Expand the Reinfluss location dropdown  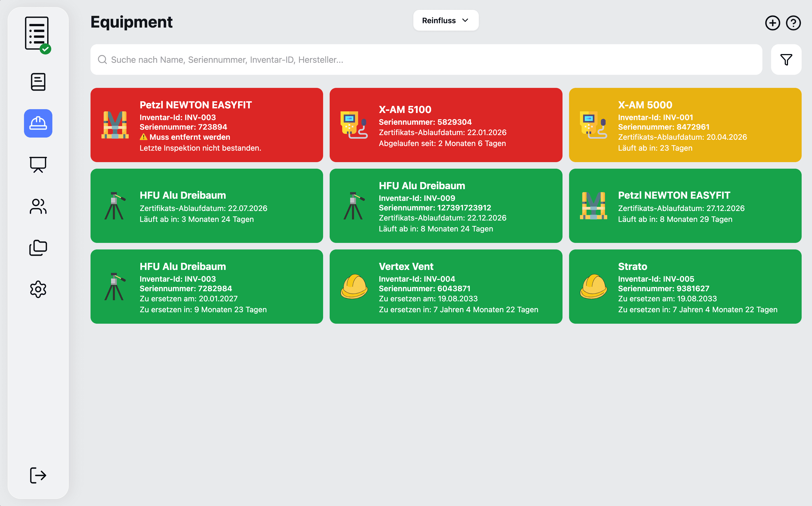446,20
